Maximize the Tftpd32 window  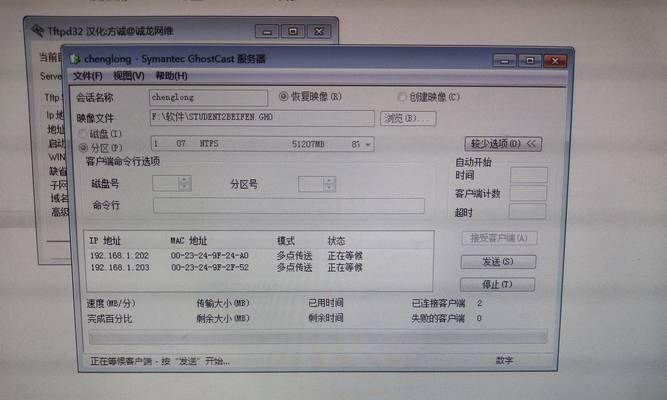(293, 31)
